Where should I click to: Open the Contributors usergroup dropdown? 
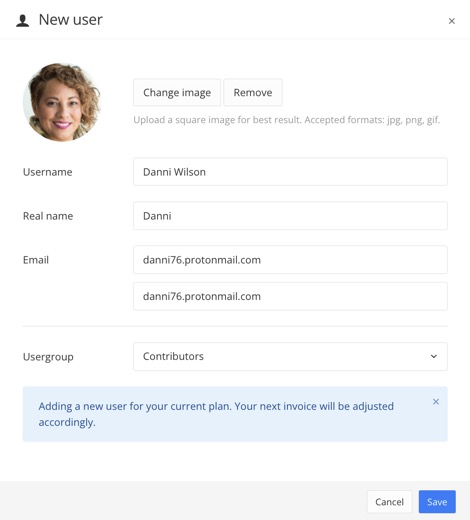click(x=290, y=356)
